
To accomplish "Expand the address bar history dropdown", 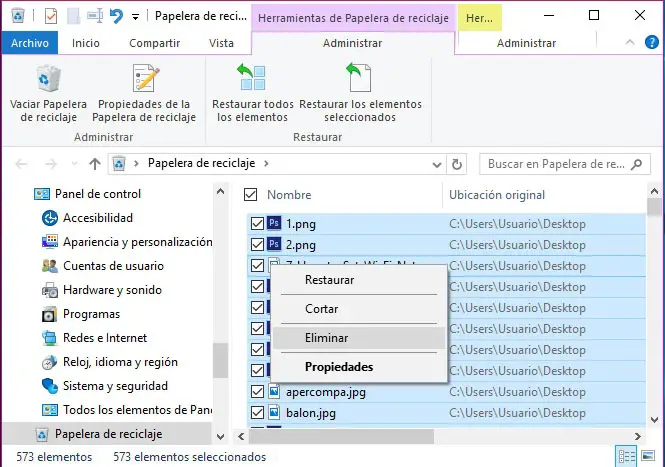I will 435,164.
